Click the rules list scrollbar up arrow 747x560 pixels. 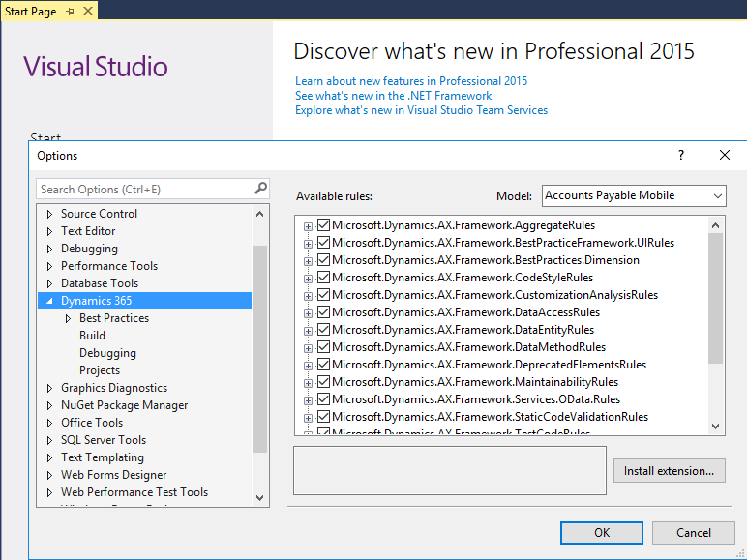pyautogui.click(x=715, y=225)
